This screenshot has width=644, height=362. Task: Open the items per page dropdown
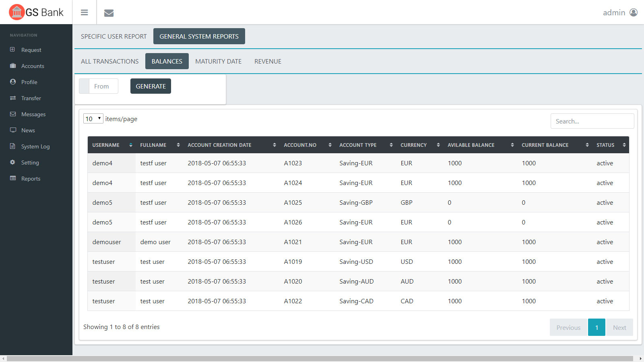click(93, 119)
